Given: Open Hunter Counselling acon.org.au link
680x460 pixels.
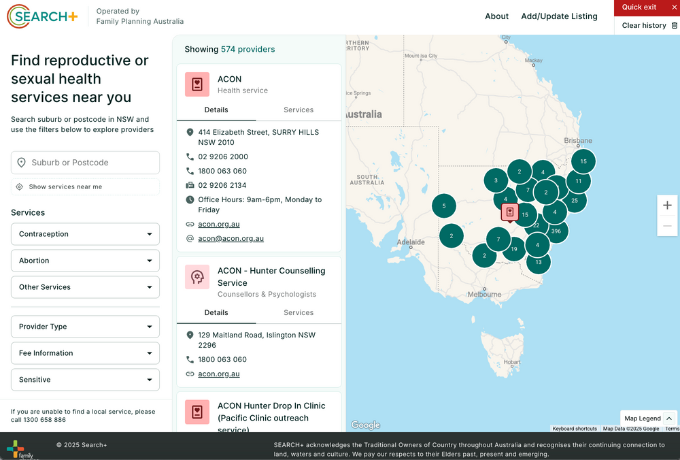Looking at the screenshot, I should 219,374.
